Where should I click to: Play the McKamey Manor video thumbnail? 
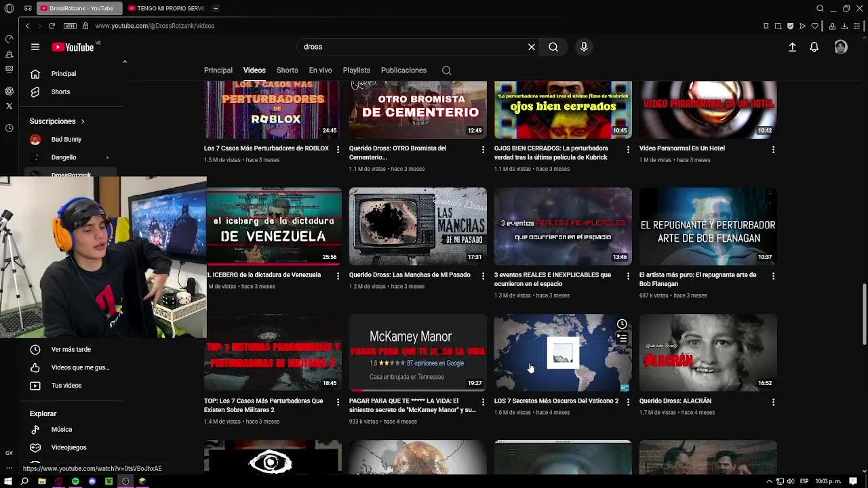(x=418, y=352)
